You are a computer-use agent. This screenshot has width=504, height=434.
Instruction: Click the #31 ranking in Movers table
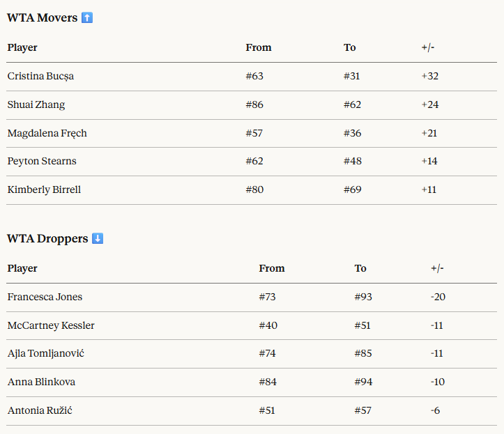click(x=352, y=76)
